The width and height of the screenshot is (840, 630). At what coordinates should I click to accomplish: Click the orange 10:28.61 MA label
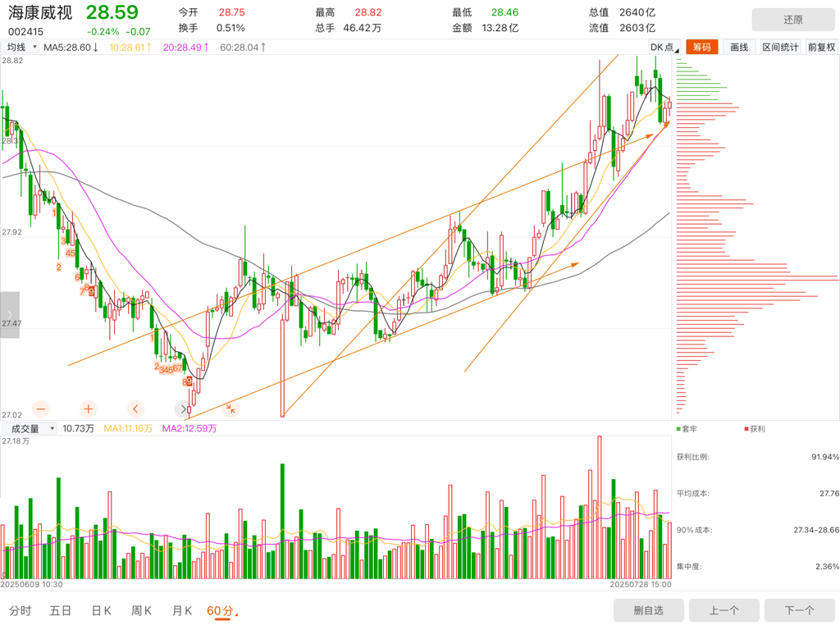coord(130,47)
